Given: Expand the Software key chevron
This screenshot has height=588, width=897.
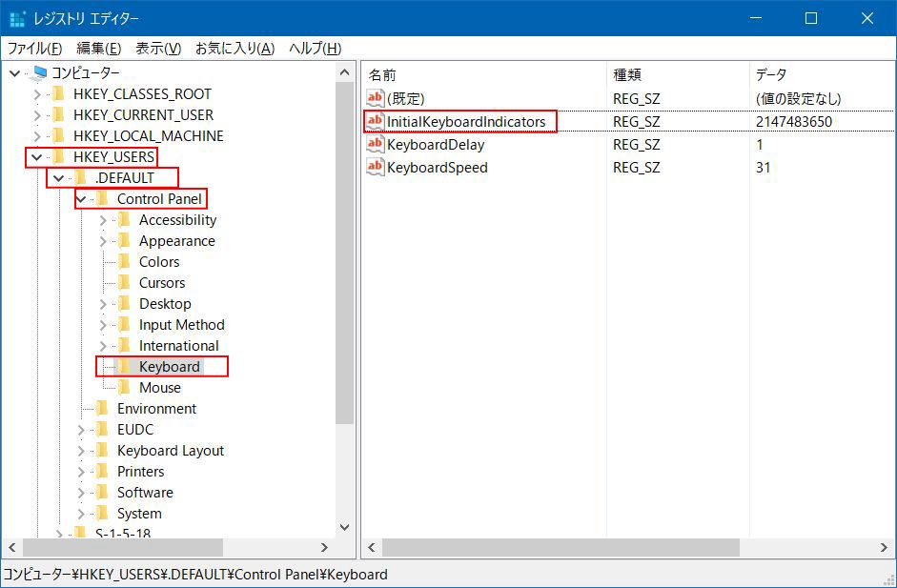Looking at the screenshot, I should coord(81,493).
